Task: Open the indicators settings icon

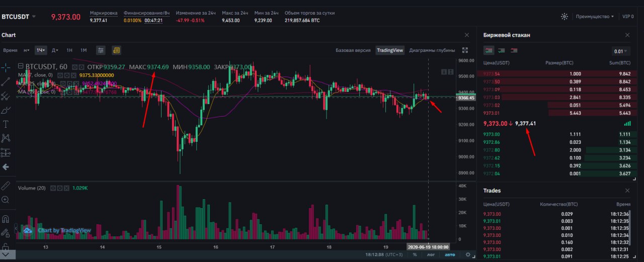Action: pyautogui.click(x=101, y=50)
